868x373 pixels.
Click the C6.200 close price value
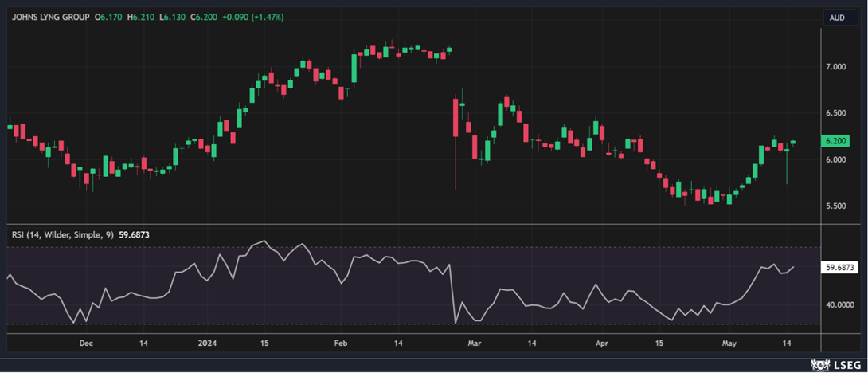click(205, 18)
